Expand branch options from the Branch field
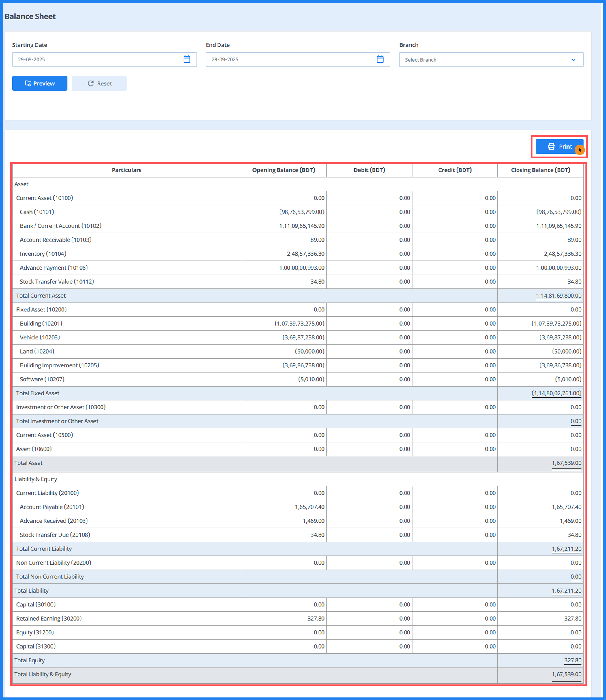Screen dimensions: 606x700 pyautogui.click(x=490, y=59)
